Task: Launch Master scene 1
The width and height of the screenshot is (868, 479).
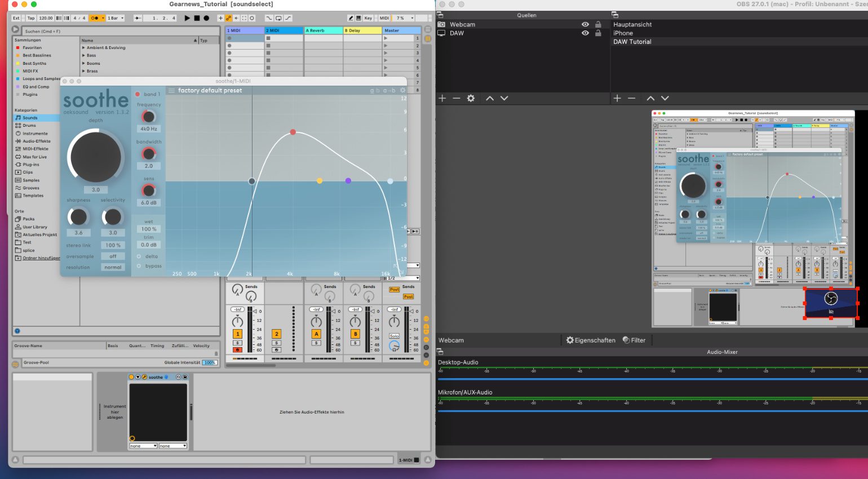Action: 386,38
